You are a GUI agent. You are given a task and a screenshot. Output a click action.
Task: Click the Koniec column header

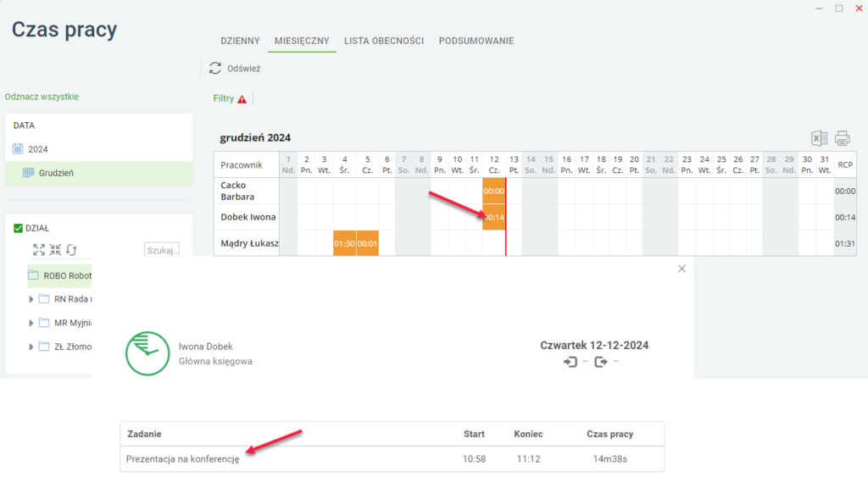528,435
